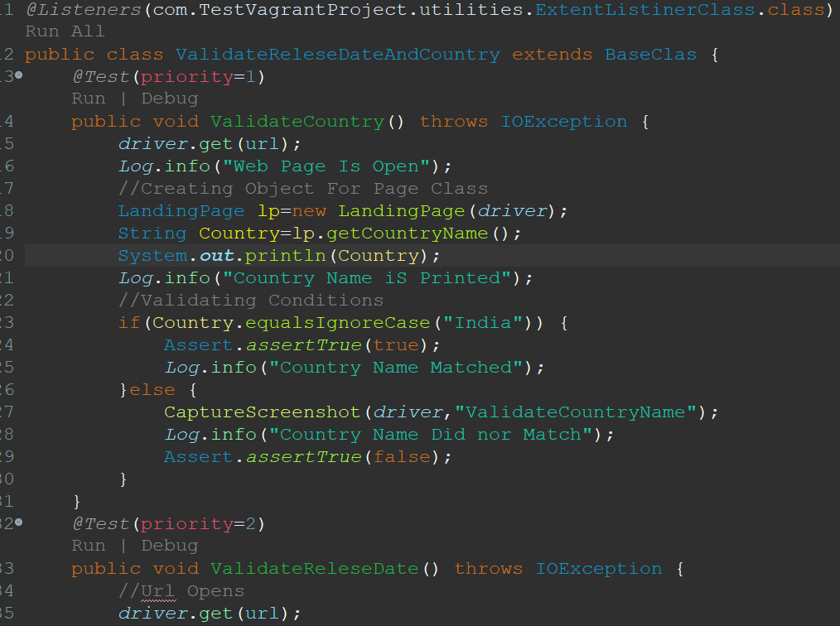Click the "India" string literal

483,323
